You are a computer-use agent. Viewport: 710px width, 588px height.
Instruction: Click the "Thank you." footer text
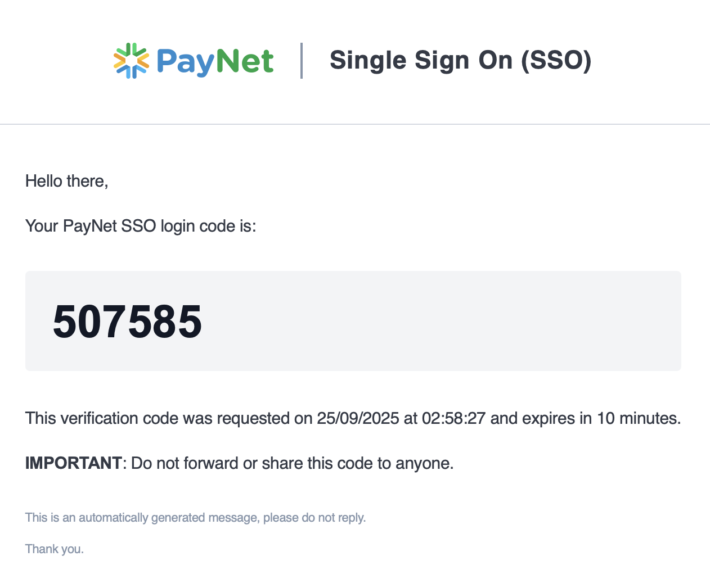(x=55, y=549)
